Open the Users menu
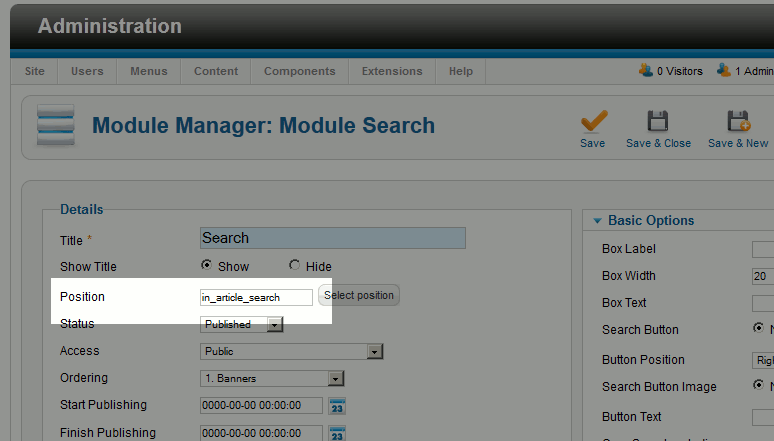This screenshot has height=441, width=774. [87, 71]
